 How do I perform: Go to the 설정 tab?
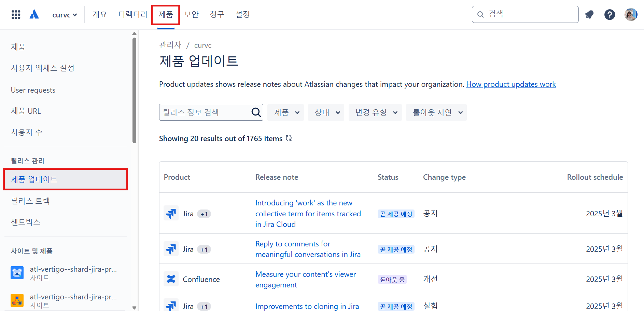tap(243, 14)
